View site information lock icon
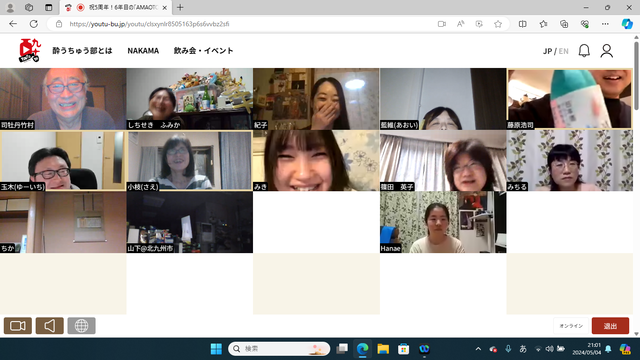640x360 pixels. pyautogui.click(x=59, y=24)
